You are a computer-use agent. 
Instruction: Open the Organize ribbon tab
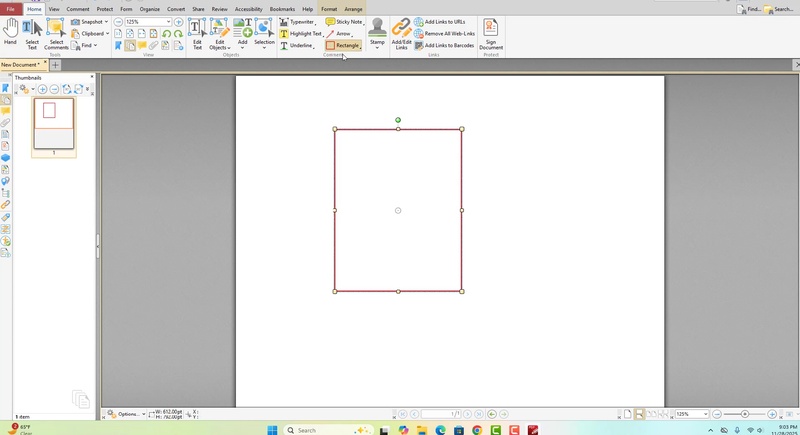click(x=149, y=9)
